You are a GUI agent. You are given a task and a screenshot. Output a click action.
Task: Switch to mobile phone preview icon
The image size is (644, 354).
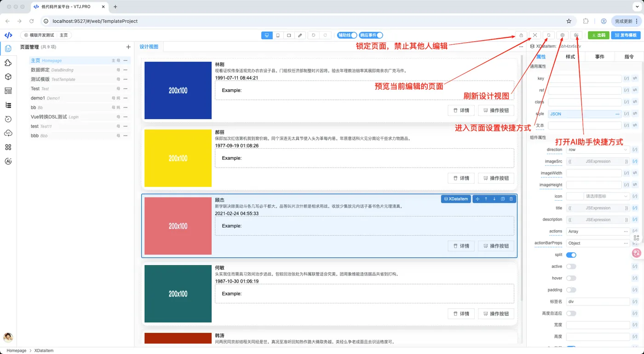(278, 35)
